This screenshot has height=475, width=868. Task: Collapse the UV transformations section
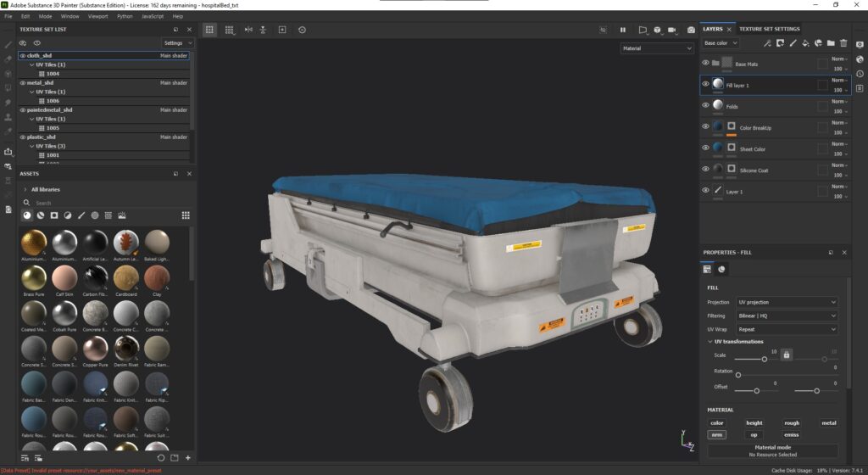(710, 342)
